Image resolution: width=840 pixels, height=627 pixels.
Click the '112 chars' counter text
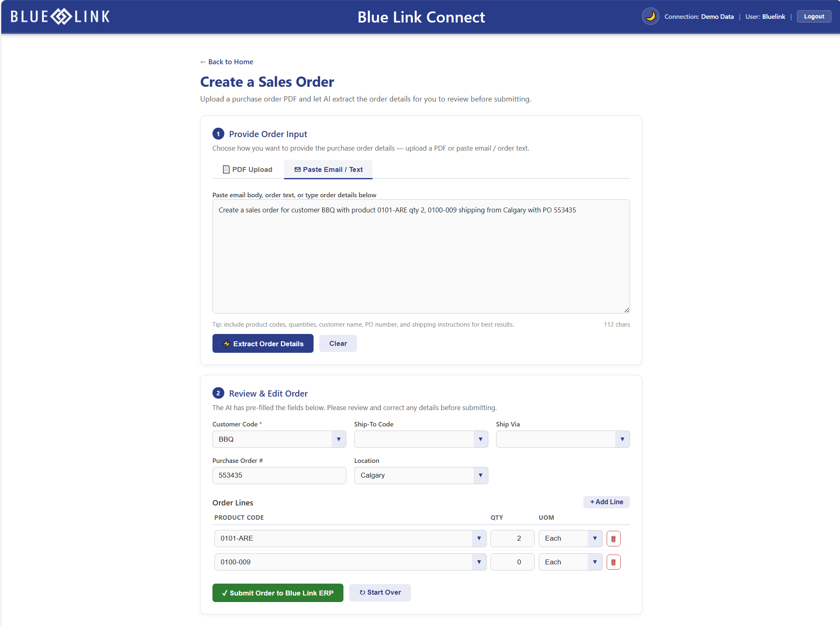[x=616, y=325]
